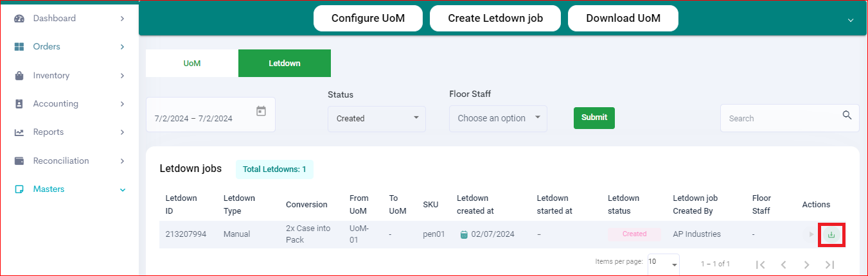Click the Create Letdown job button
Image resolution: width=868 pixels, height=276 pixels.
(x=495, y=18)
